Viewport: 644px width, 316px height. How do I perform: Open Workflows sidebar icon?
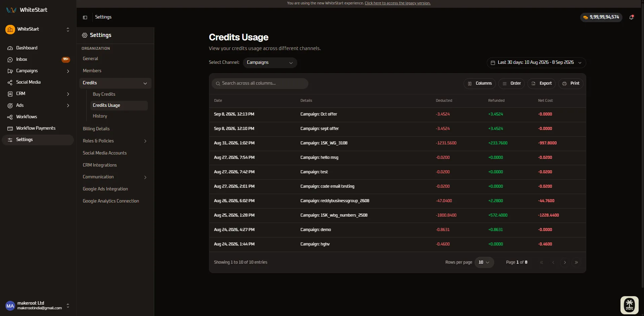10,117
